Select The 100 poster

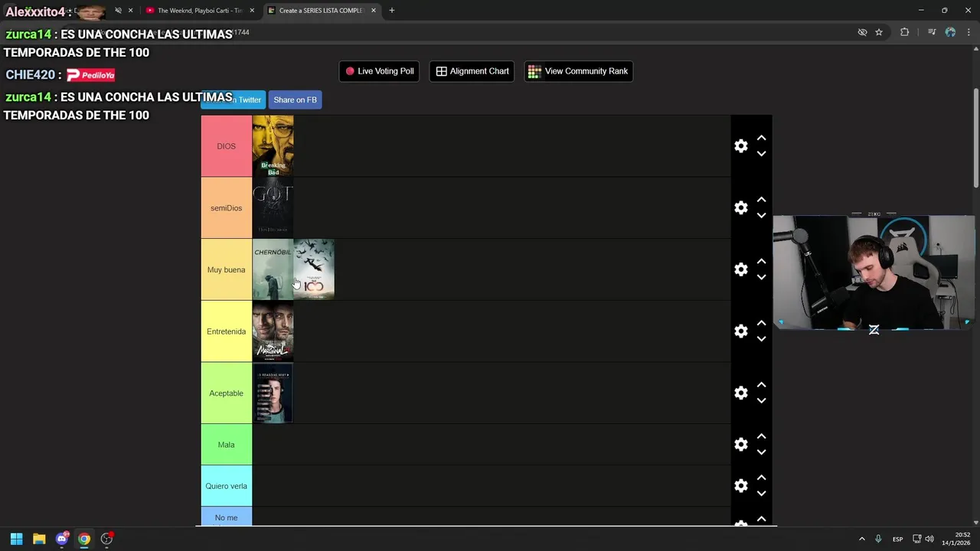(x=314, y=269)
